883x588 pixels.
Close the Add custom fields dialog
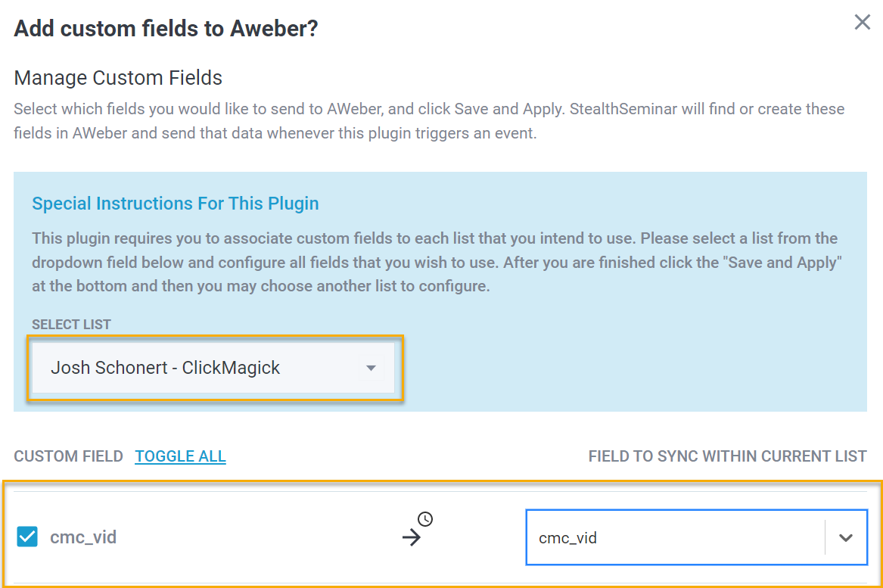[862, 23]
